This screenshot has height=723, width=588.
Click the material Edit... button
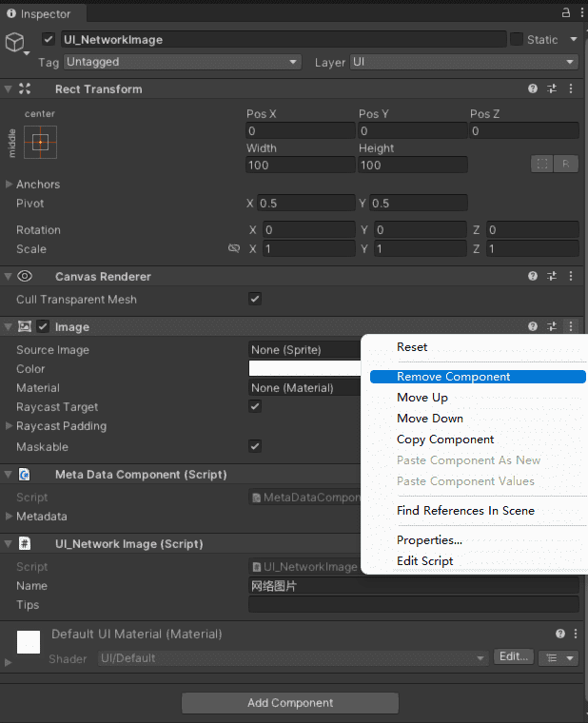514,657
